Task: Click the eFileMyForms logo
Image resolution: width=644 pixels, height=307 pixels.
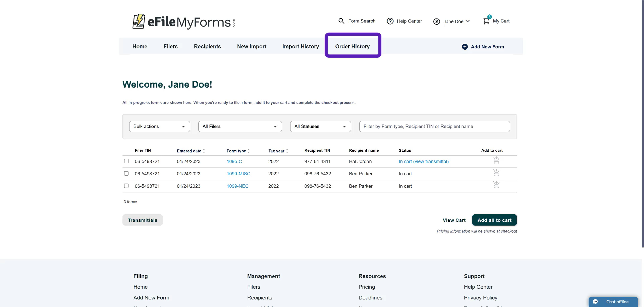Action: pos(183,21)
